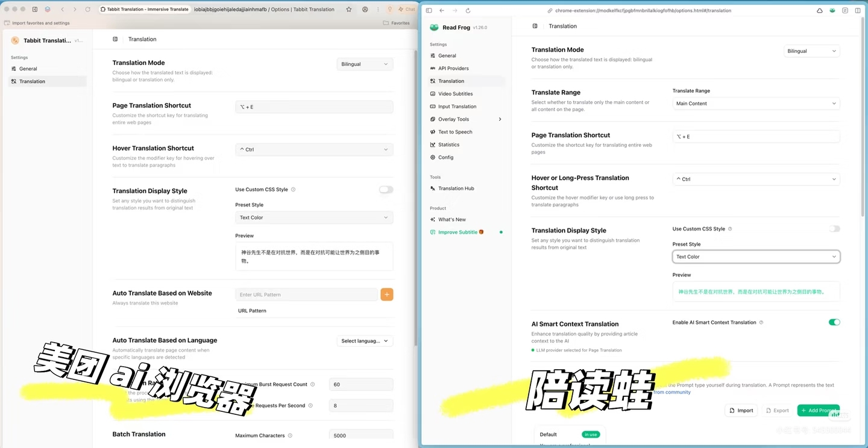Click the split view icon in right browser

(858, 11)
